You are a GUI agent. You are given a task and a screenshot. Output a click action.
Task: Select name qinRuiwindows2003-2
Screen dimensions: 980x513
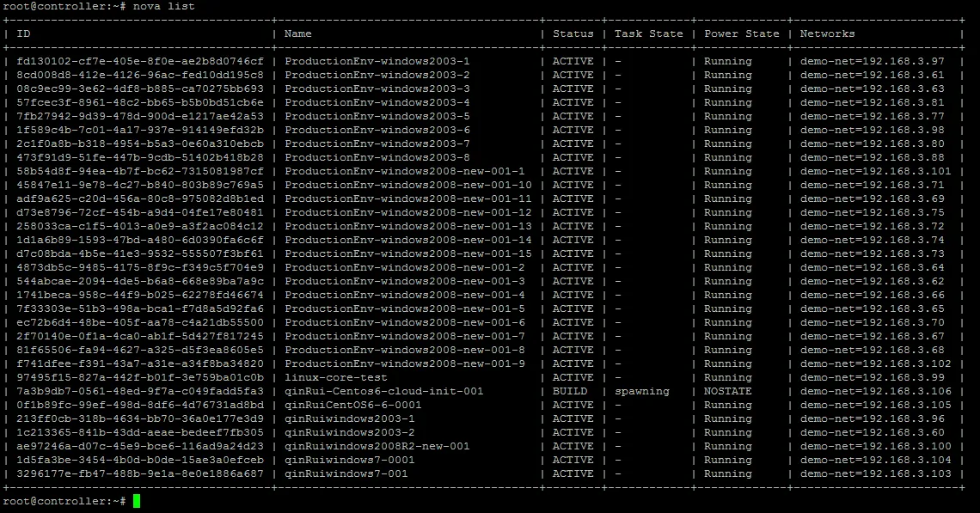(349, 432)
